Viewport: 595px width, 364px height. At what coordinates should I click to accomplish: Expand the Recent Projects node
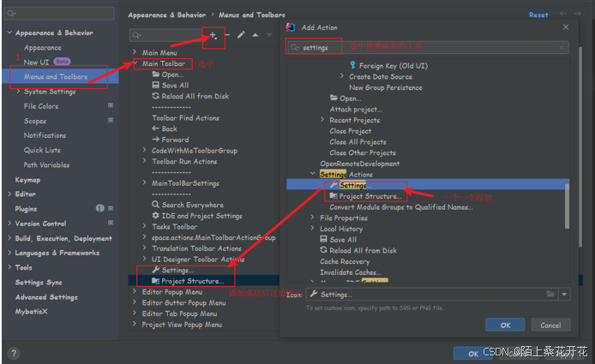coord(322,119)
